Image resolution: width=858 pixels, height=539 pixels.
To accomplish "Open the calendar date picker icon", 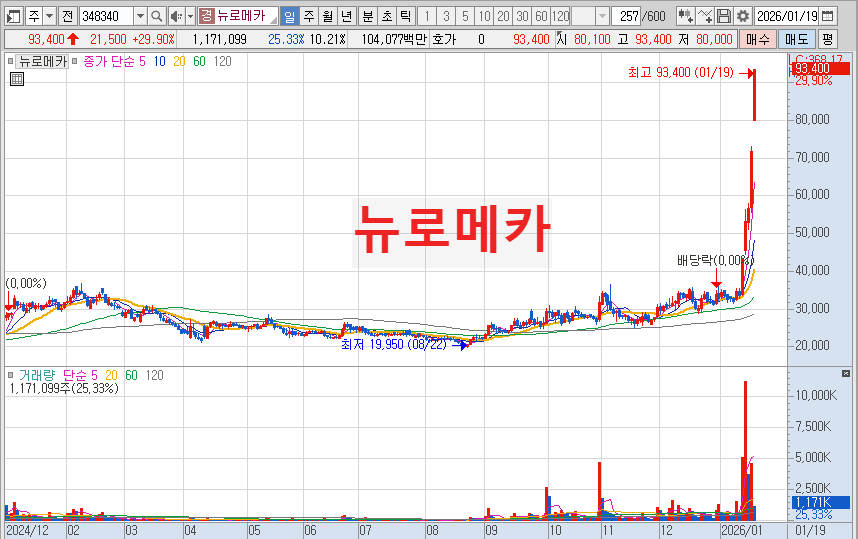I will (x=828, y=16).
